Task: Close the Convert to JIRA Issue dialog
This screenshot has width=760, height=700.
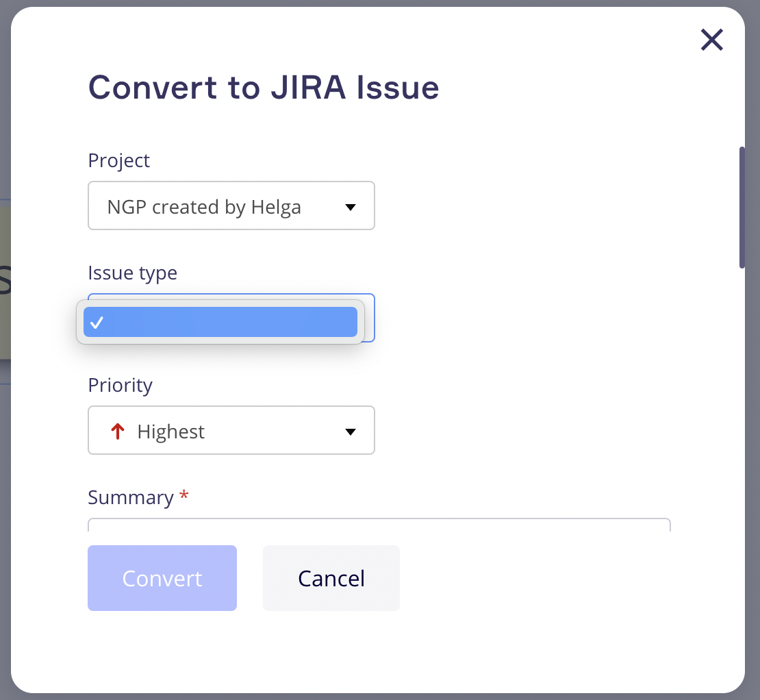Action: click(711, 40)
